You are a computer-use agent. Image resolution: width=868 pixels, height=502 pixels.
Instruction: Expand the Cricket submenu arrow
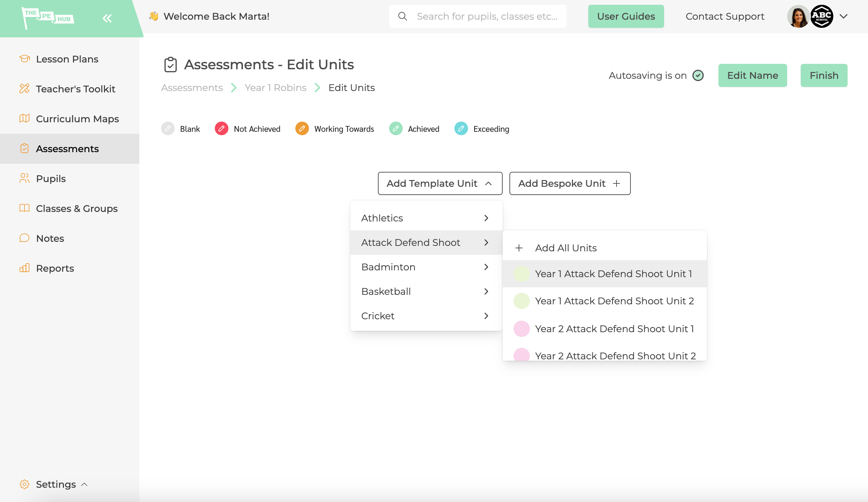(x=486, y=316)
